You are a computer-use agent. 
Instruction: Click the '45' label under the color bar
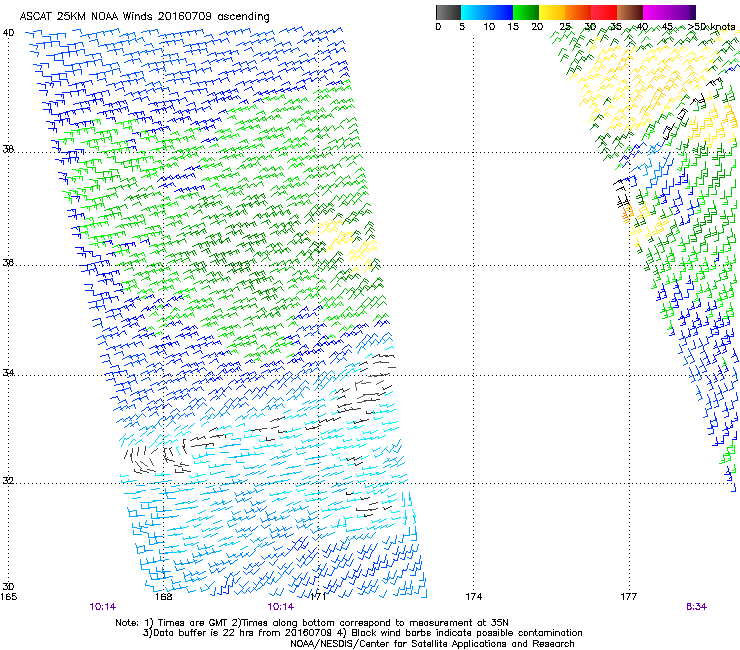667,27
